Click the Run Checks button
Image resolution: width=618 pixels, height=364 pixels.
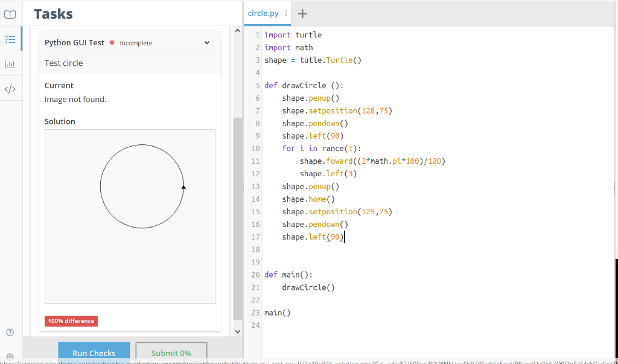(x=94, y=353)
